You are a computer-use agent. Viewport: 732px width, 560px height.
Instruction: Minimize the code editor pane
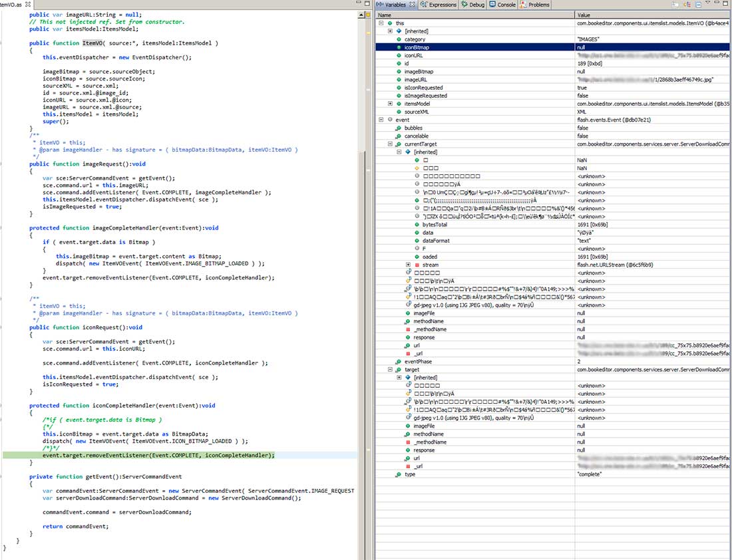pyautogui.click(x=359, y=3)
